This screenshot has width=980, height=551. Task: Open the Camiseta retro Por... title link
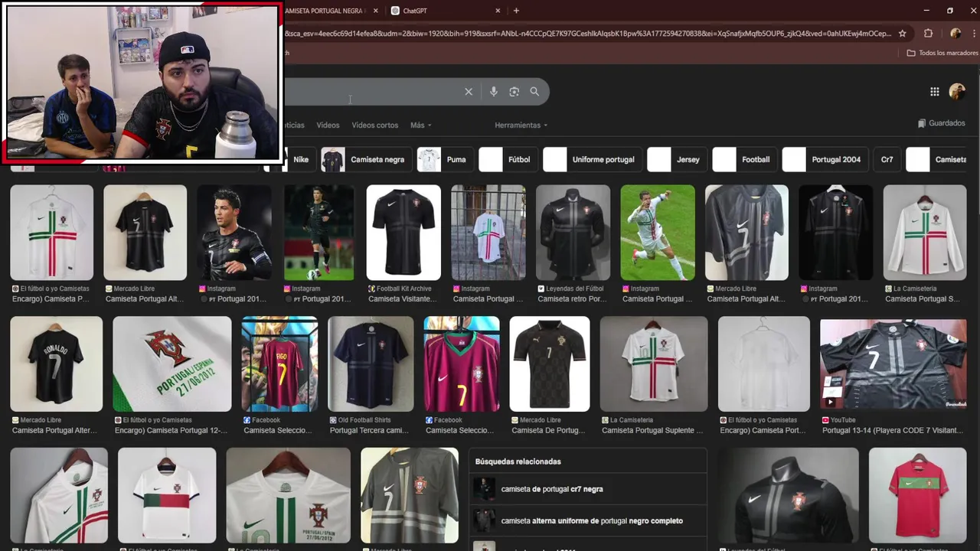[572, 299]
